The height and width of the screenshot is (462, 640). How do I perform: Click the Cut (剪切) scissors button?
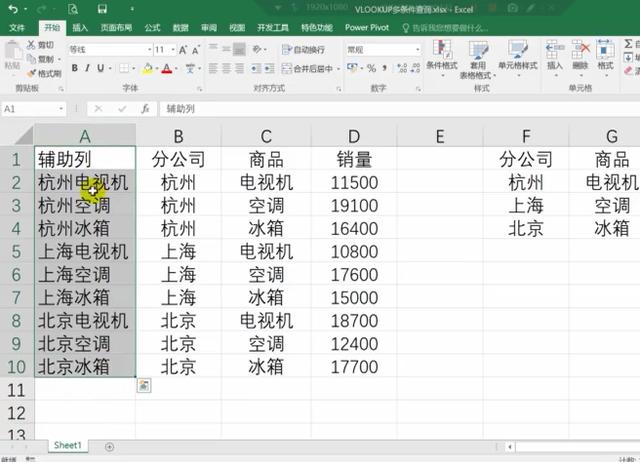(x=40, y=45)
